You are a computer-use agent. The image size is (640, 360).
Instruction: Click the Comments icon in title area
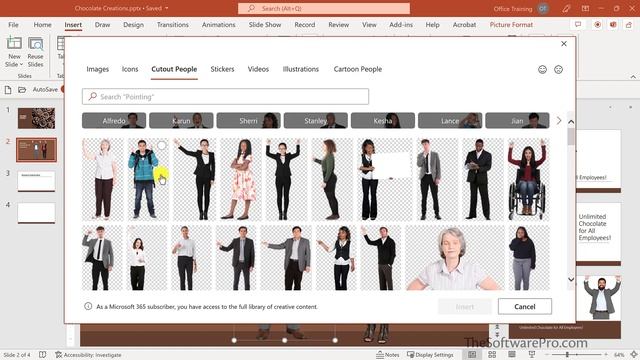coord(578,24)
